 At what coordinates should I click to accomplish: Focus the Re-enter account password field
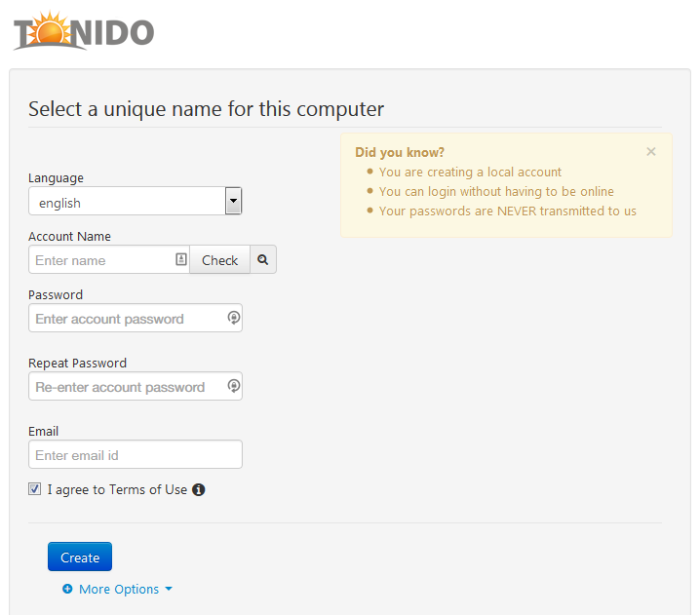(136, 386)
